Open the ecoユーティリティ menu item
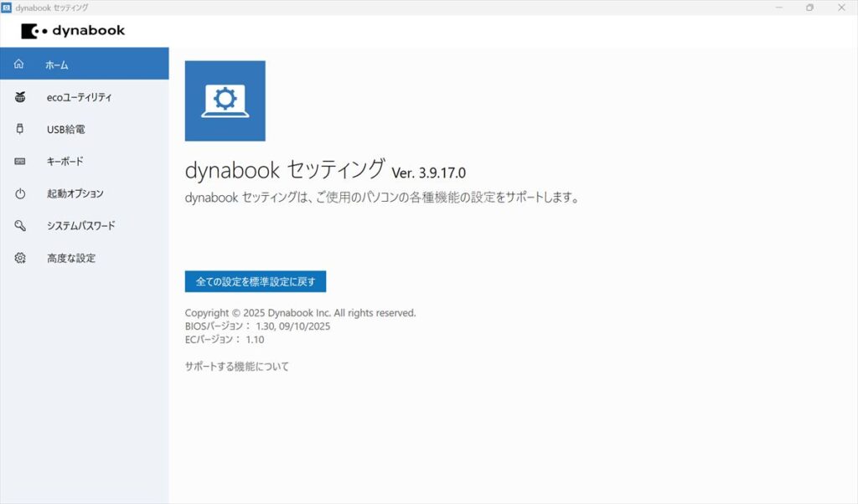858x504 pixels. (x=79, y=97)
